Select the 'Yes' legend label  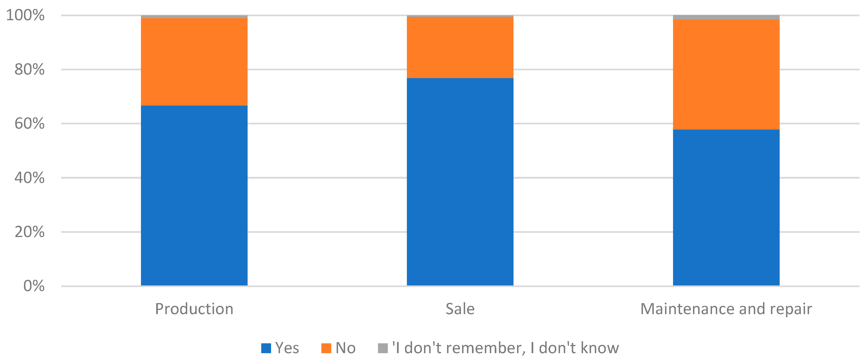click(x=287, y=348)
